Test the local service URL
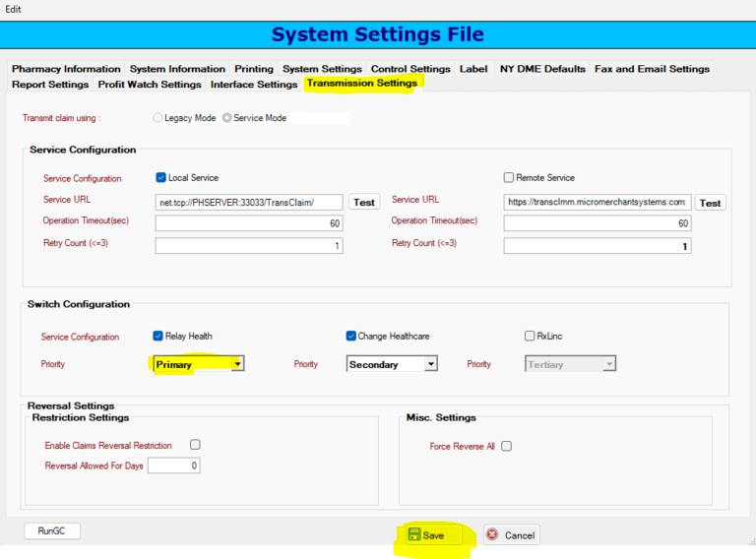756x559 pixels. [364, 202]
